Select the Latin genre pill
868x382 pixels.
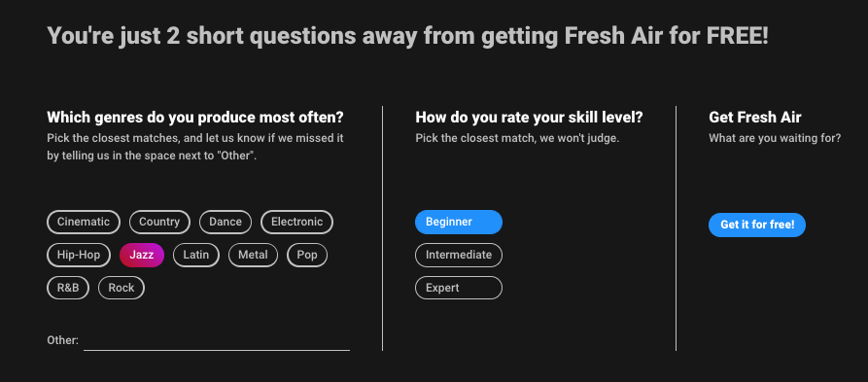[x=196, y=256]
